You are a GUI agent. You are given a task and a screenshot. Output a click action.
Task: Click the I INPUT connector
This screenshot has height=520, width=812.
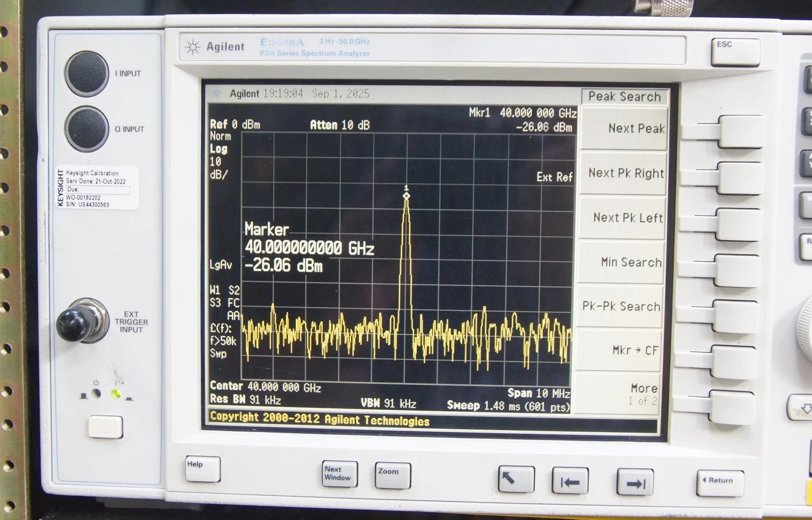[87, 74]
